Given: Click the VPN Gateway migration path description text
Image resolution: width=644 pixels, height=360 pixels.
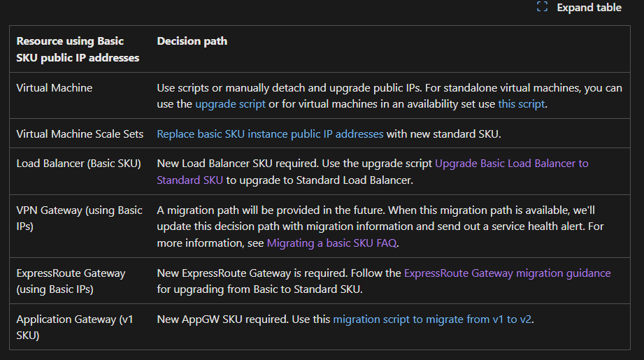Looking at the screenshot, I should pos(380,226).
